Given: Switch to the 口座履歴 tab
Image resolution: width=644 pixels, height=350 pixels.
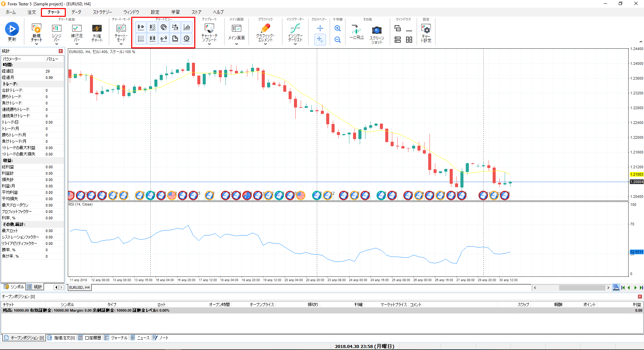Looking at the screenshot, I should tap(90, 338).
